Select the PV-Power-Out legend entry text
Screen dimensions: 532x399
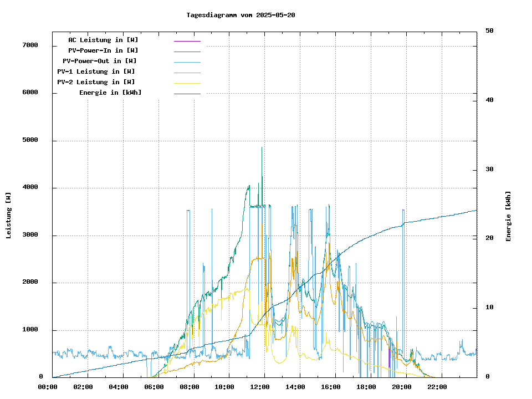(100, 61)
